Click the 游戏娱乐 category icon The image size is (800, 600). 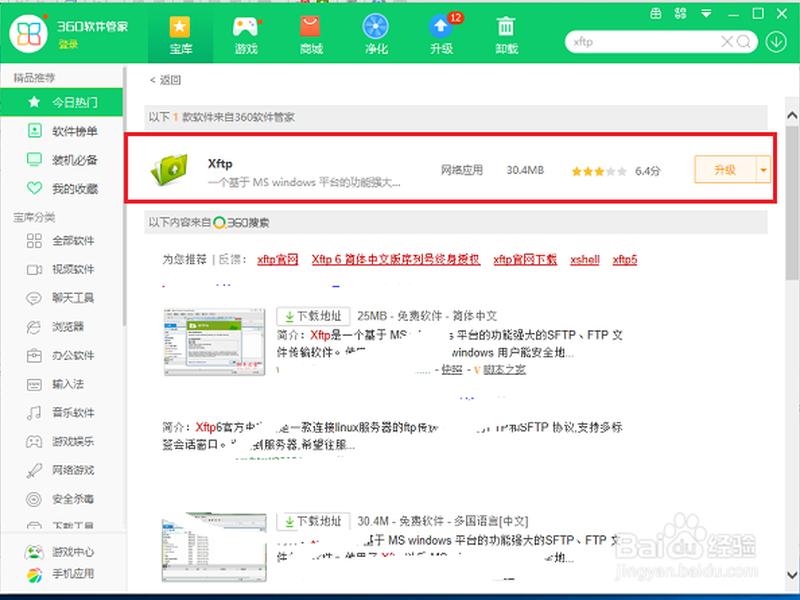pos(34,441)
